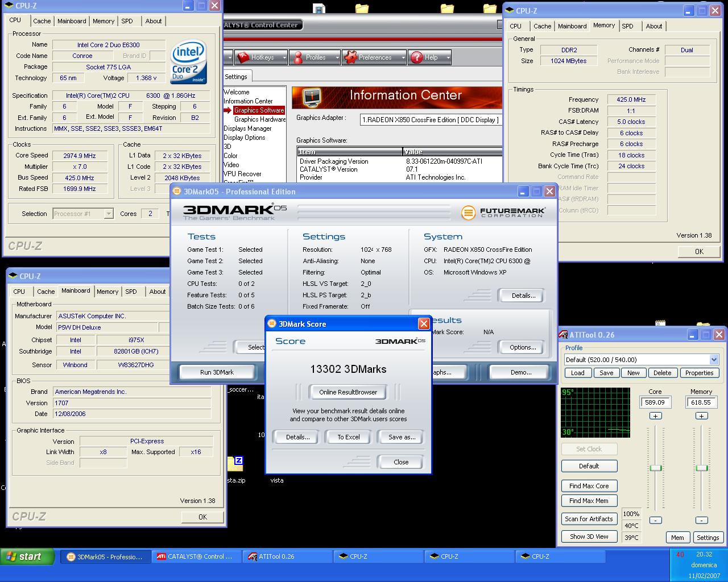Increase Core clock with the plus button
The height and width of the screenshot is (582, 728).
[655, 416]
